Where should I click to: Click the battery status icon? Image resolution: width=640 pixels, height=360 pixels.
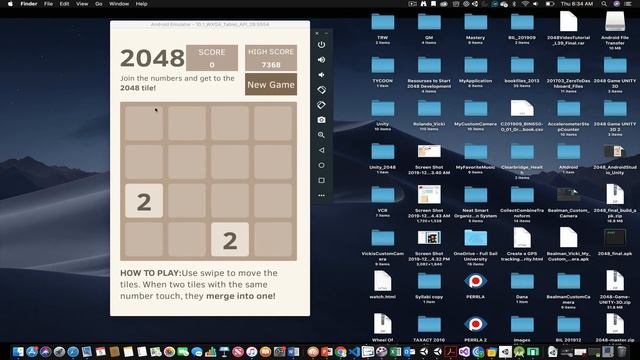click(x=550, y=4)
